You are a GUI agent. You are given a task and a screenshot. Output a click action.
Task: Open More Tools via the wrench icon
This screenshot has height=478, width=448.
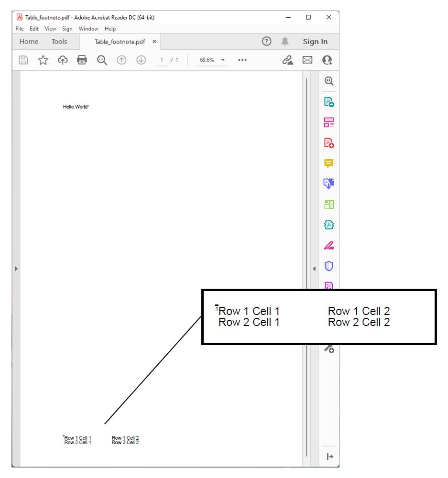(x=328, y=349)
